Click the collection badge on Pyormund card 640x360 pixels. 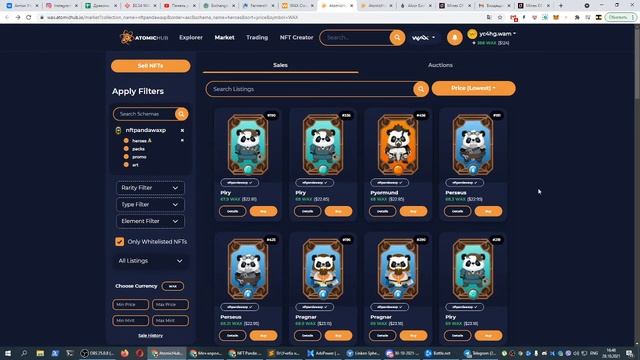click(x=389, y=183)
